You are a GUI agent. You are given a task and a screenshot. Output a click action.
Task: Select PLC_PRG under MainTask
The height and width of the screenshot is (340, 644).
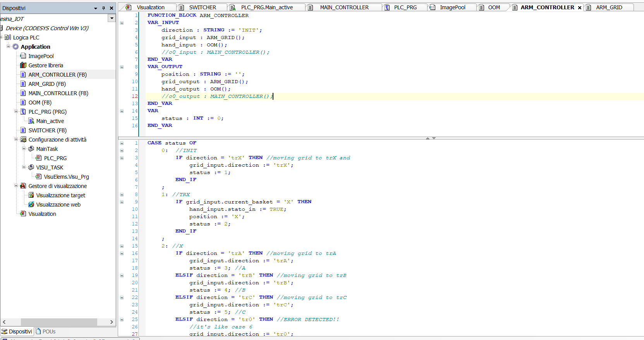[x=55, y=158]
